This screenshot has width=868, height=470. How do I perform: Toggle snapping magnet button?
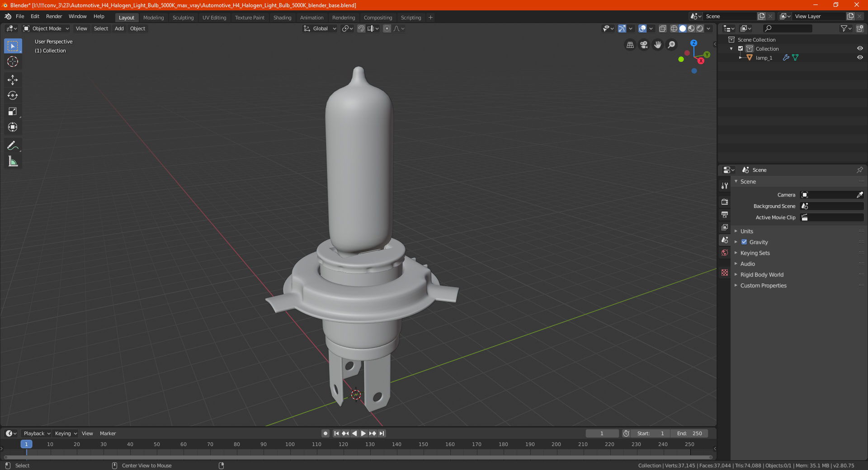pyautogui.click(x=361, y=28)
